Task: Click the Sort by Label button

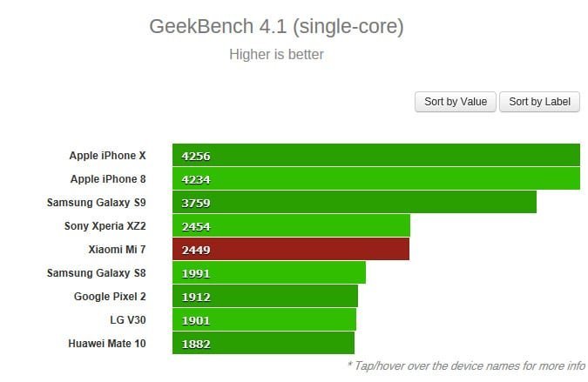Action: [x=539, y=102]
